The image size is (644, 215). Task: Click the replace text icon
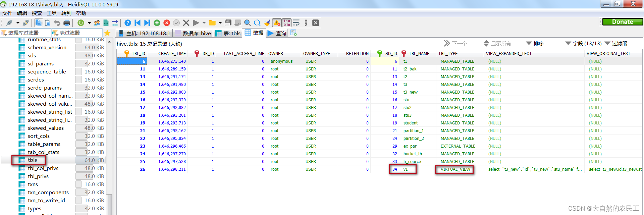coord(257,23)
